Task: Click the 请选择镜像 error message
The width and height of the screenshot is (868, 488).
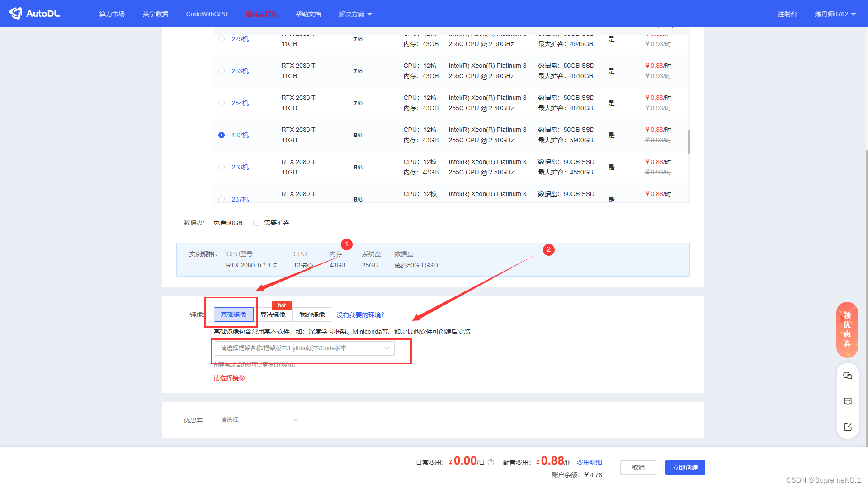Action: point(230,378)
